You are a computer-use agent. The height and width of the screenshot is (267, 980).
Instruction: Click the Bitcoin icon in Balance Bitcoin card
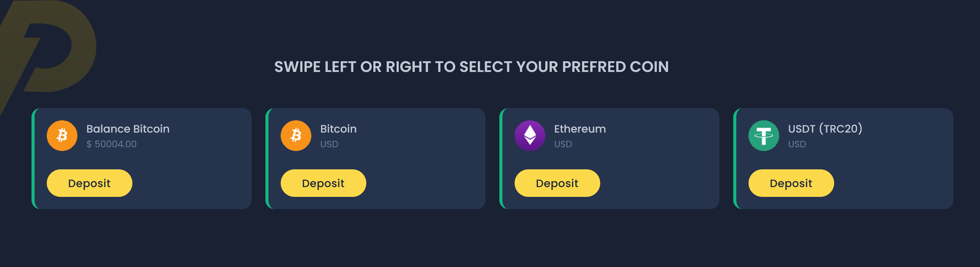[62, 136]
